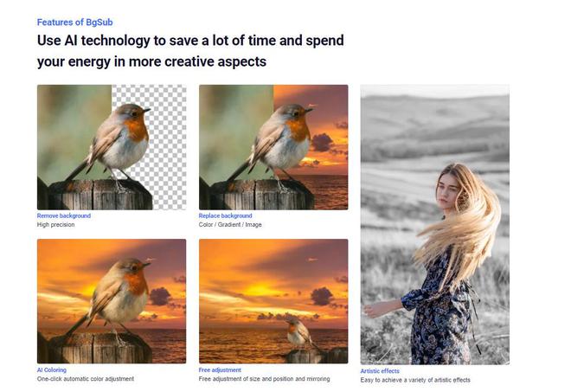This screenshot has width=571, height=392.
Task: Open the AI Coloring link
Action: click(52, 370)
